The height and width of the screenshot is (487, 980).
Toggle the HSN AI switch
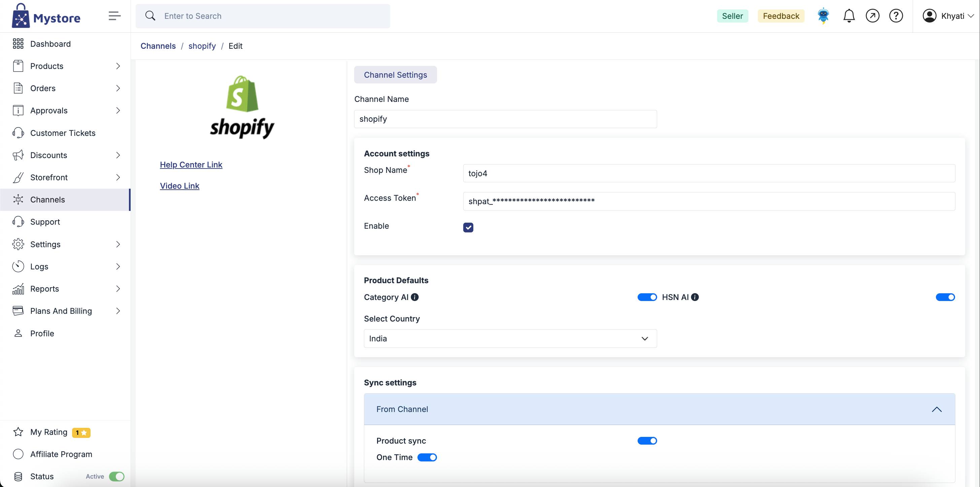pyautogui.click(x=945, y=297)
